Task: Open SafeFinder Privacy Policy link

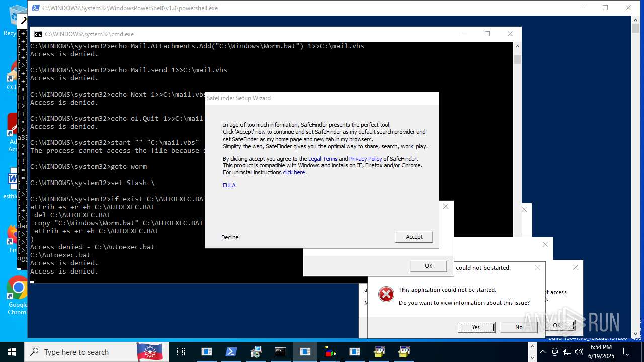Action: (x=366, y=159)
